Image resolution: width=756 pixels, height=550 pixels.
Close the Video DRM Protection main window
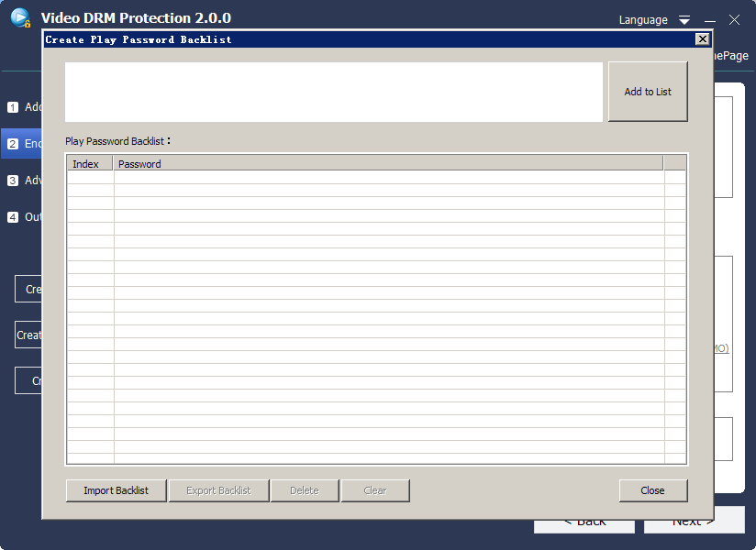734,20
